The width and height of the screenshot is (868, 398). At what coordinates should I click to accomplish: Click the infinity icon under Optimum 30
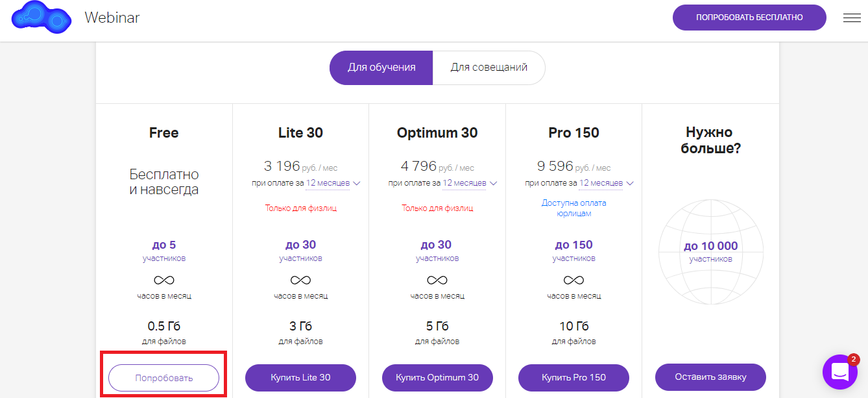coord(437,280)
